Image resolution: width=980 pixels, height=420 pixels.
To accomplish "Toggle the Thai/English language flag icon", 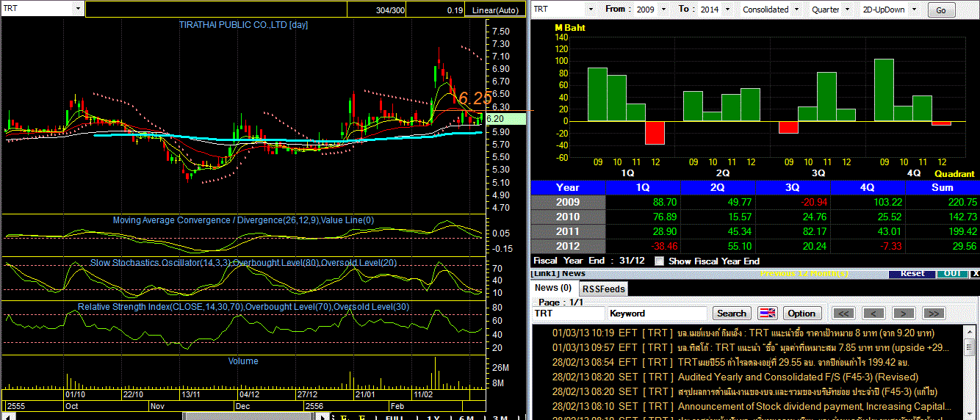I will pyautogui.click(x=767, y=313).
